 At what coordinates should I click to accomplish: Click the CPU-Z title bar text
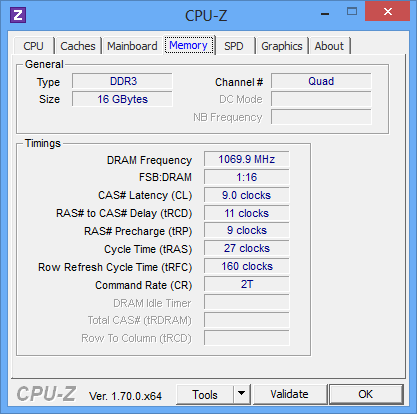206,16
